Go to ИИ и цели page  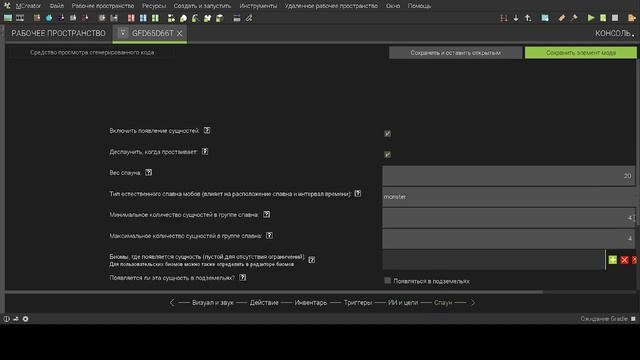pos(403,302)
